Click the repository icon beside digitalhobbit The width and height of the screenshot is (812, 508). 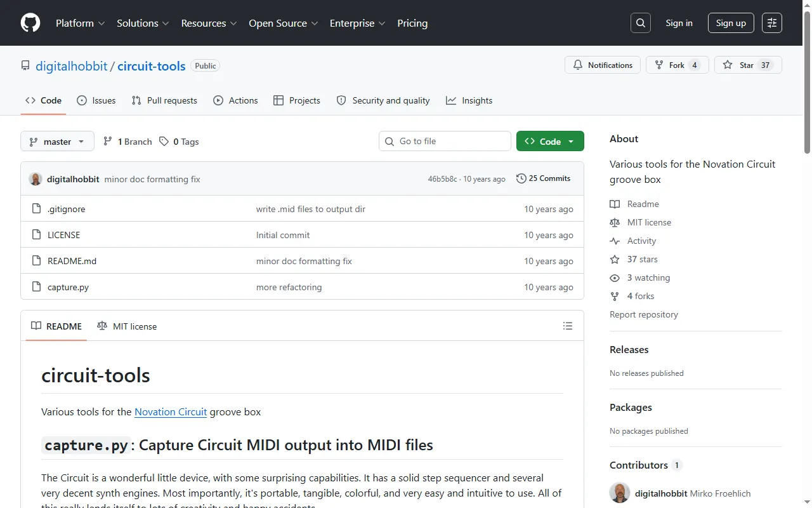(25, 66)
